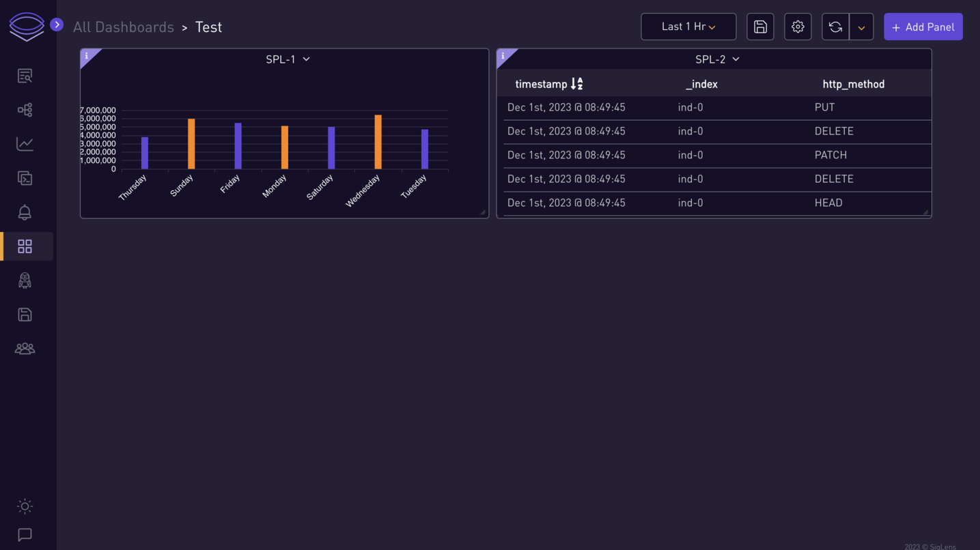This screenshot has width=980, height=550.
Task: Select the HEAD http_method cell
Action: click(x=828, y=203)
